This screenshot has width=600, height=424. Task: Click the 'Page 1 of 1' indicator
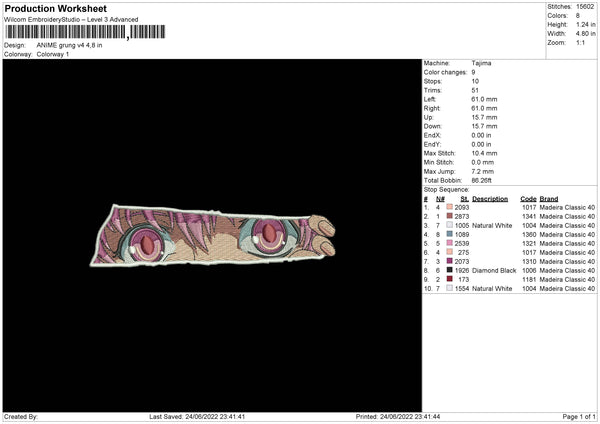point(579,416)
